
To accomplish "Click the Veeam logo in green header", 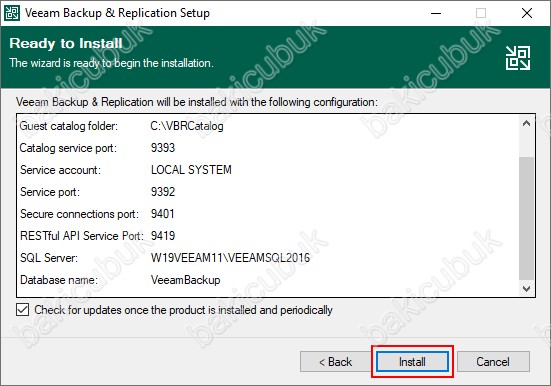I will [x=518, y=58].
